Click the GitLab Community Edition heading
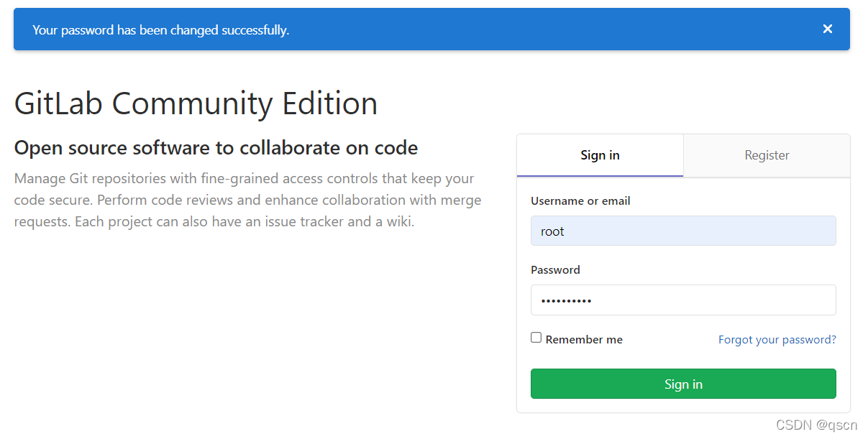Screen dimensions: 868x439 point(196,103)
